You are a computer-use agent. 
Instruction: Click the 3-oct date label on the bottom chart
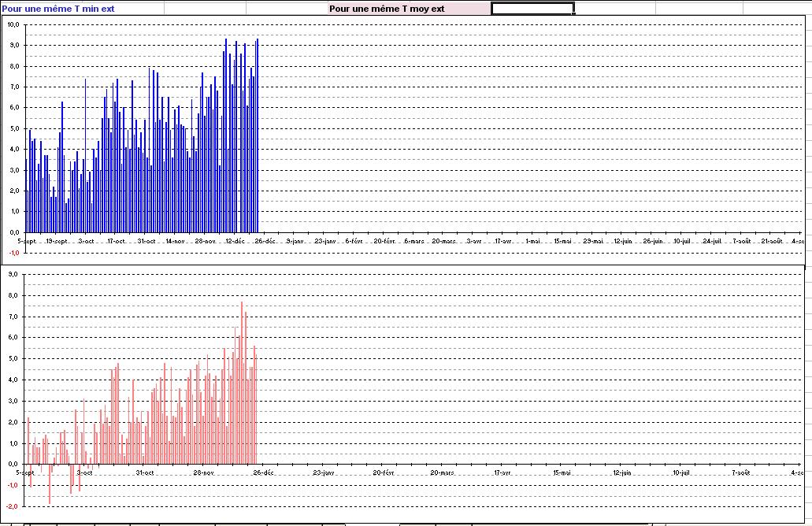tap(84, 472)
